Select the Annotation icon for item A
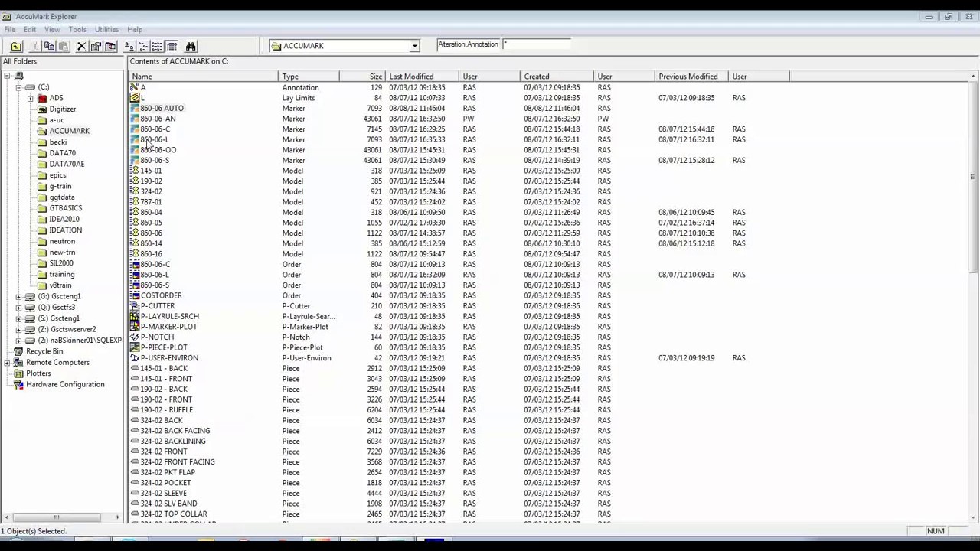Image resolution: width=980 pixels, height=551 pixels. tap(135, 87)
